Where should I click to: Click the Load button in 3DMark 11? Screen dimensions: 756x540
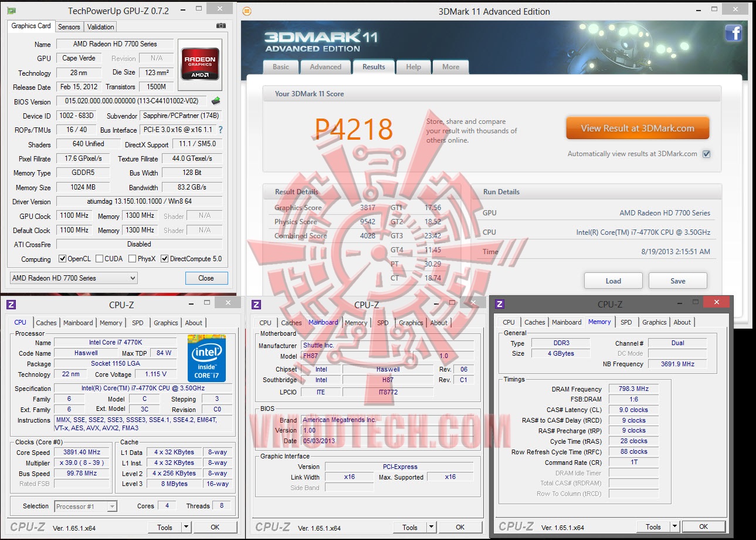click(x=613, y=281)
